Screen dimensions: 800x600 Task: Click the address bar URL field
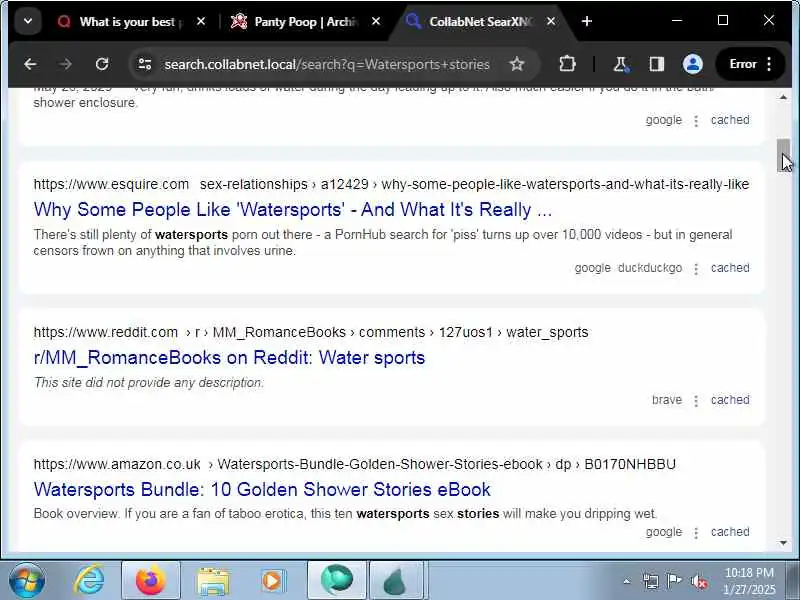point(327,64)
